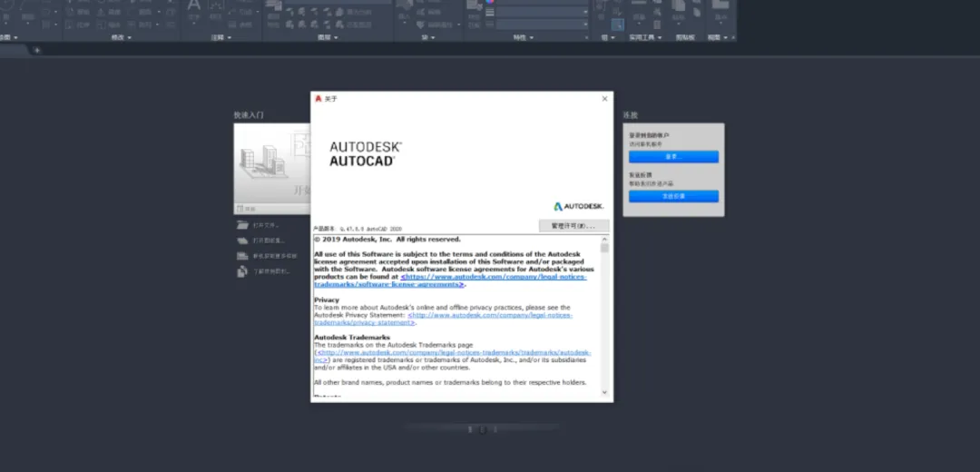Click the 联机获取更多样板 link
This screenshot has height=472, width=980.
point(275,256)
